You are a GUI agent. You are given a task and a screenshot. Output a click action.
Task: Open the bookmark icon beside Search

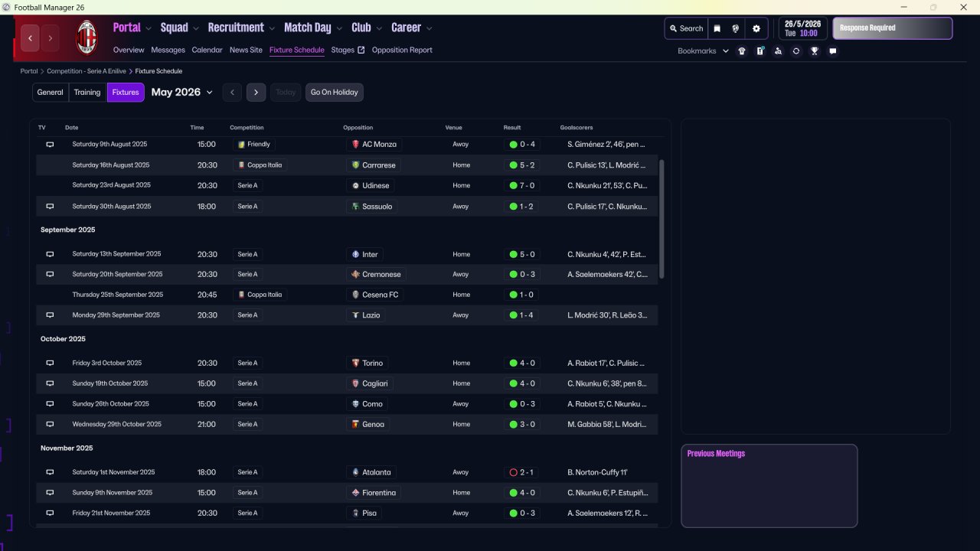pyautogui.click(x=717, y=28)
